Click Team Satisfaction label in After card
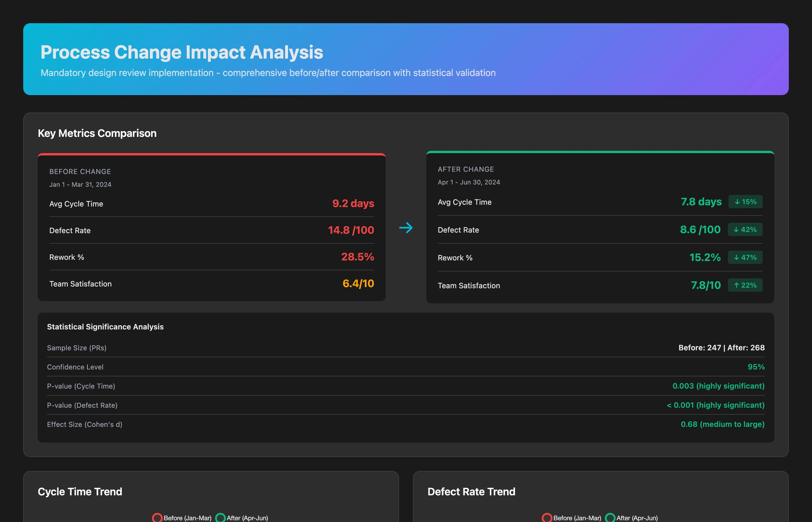Image resolution: width=812 pixels, height=522 pixels. 469,285
